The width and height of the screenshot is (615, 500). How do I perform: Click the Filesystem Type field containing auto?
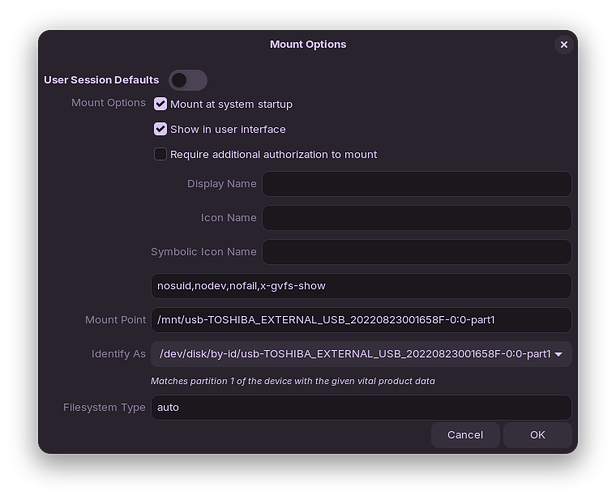click(360, 408)
